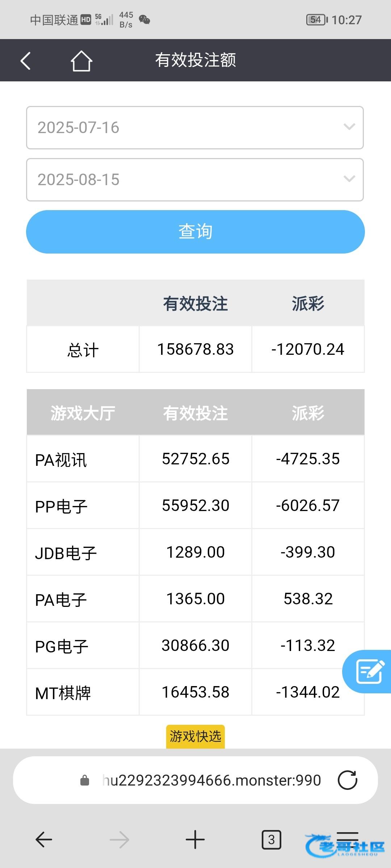Image resolution: width=391 pixels, height=868 pixels.
Task: Open the start date dropdown 2025-07-16
Action: 195,128
